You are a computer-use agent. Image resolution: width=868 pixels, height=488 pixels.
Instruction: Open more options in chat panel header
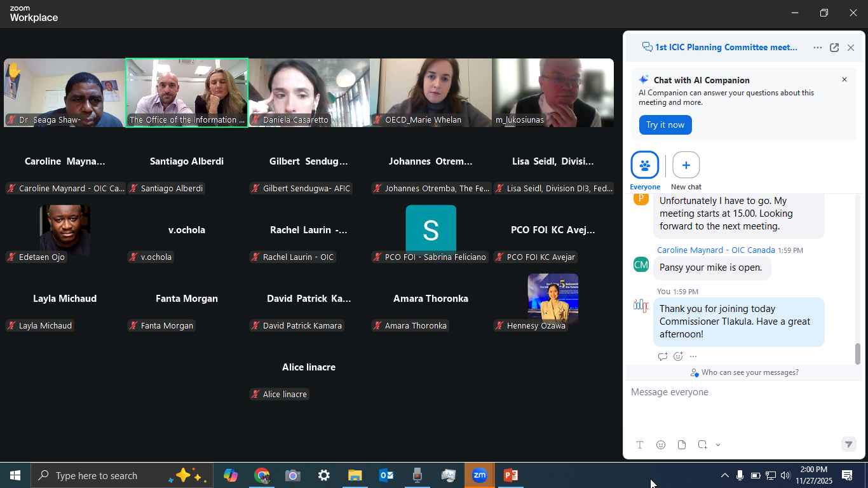click(818, 48)
